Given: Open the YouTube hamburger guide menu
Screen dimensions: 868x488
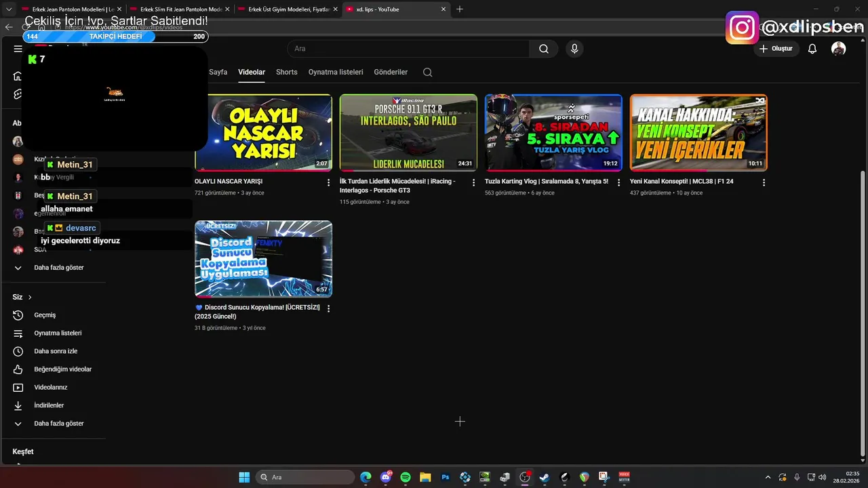Looking at the screenshot, I should [18, 49].
